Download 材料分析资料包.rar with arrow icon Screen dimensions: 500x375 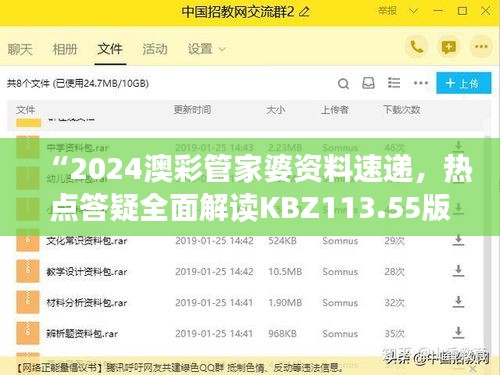point(458,302)
